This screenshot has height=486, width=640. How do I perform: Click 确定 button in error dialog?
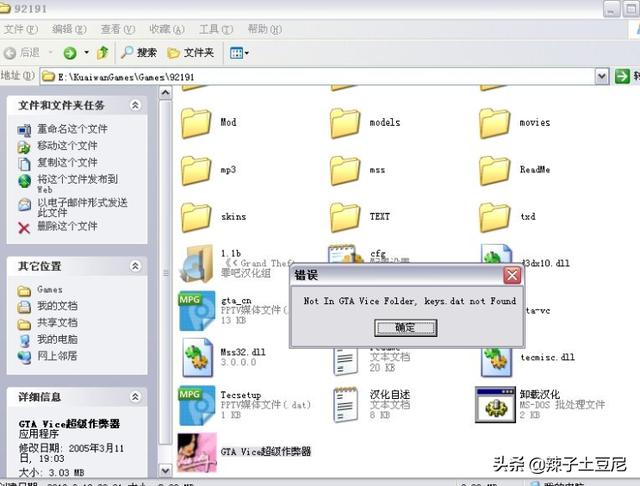(x=405, y=328)
